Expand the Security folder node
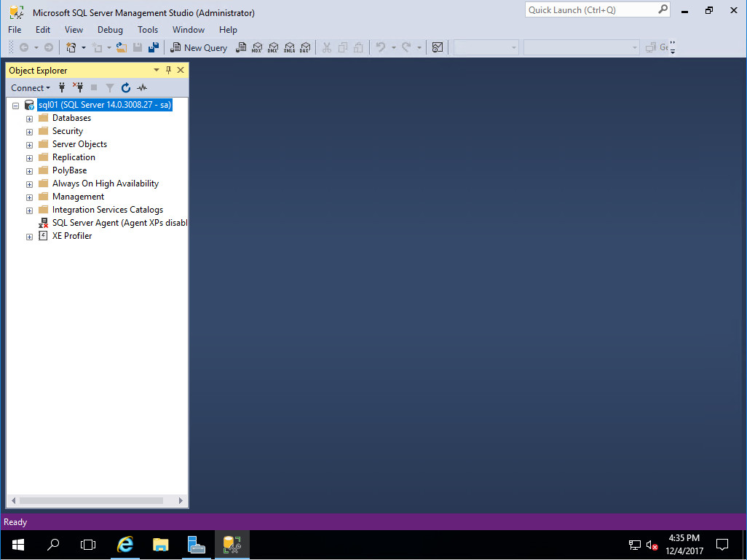Viewport: 747px width, 560px height. (29, 131)
